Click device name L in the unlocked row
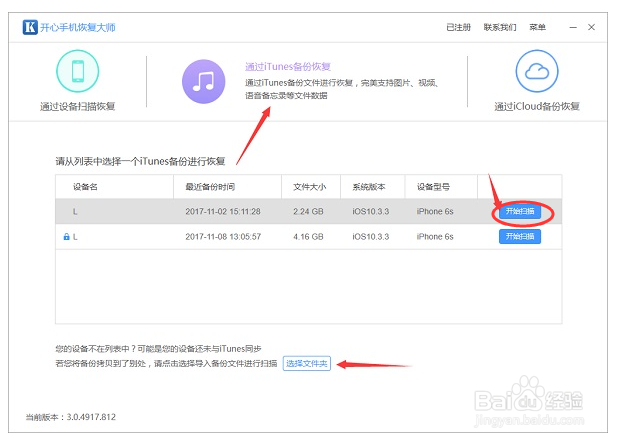The width and height of the screenshot is (619, 442). point(75,212)
